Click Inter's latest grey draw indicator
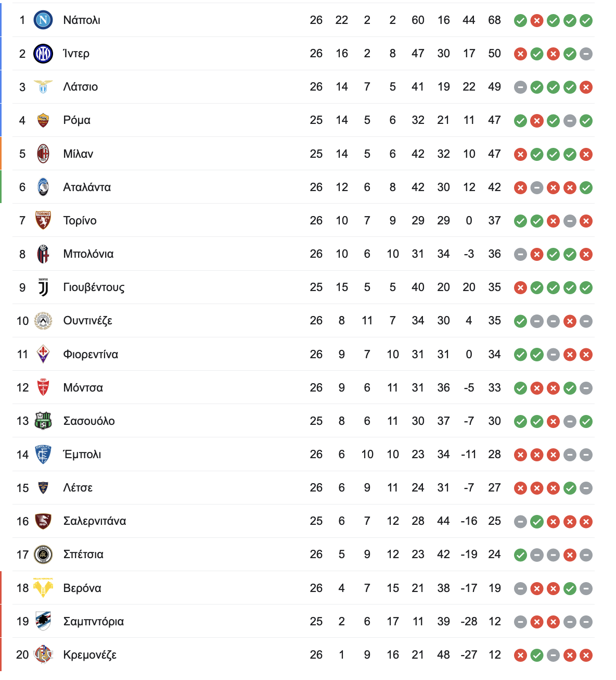Image resolution: width=616 pixels, height=680 pixels. coord(586,54)
